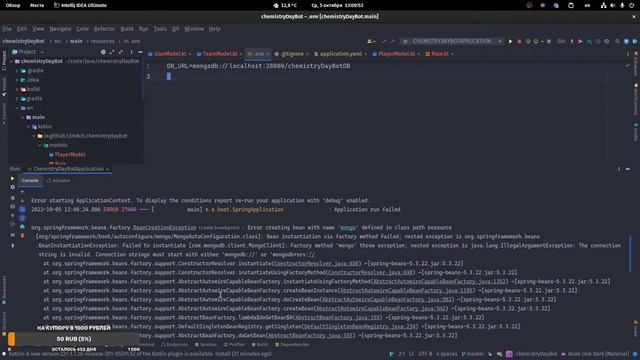
Task: Click the BeanCreationException link
Action: click(164, 228)
